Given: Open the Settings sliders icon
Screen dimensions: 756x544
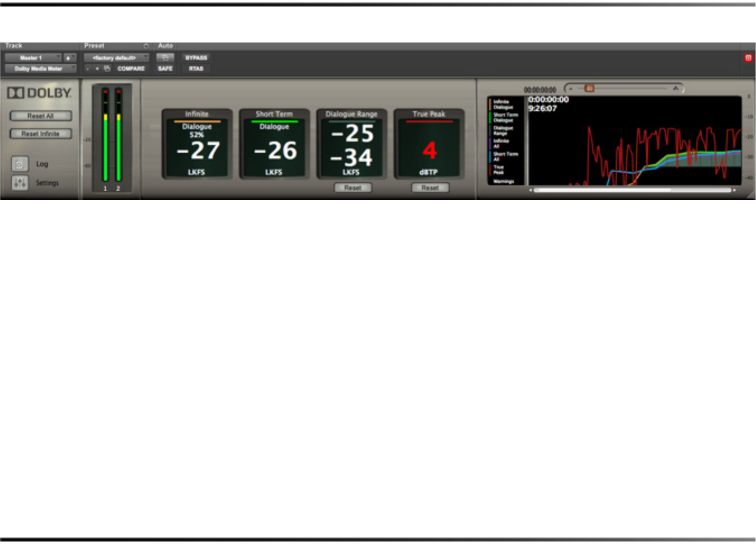Looking at the screenshot, I should (20, 182).
